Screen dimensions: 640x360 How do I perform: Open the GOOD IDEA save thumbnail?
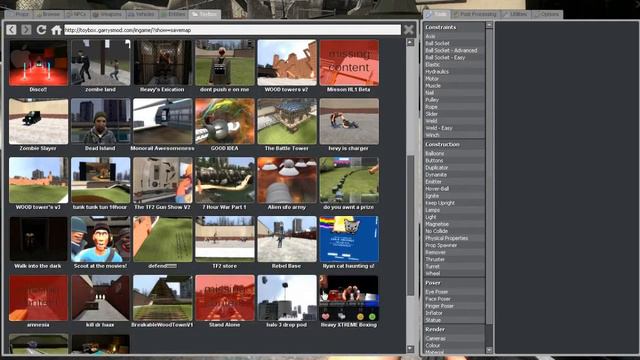[x=224, y=121]
